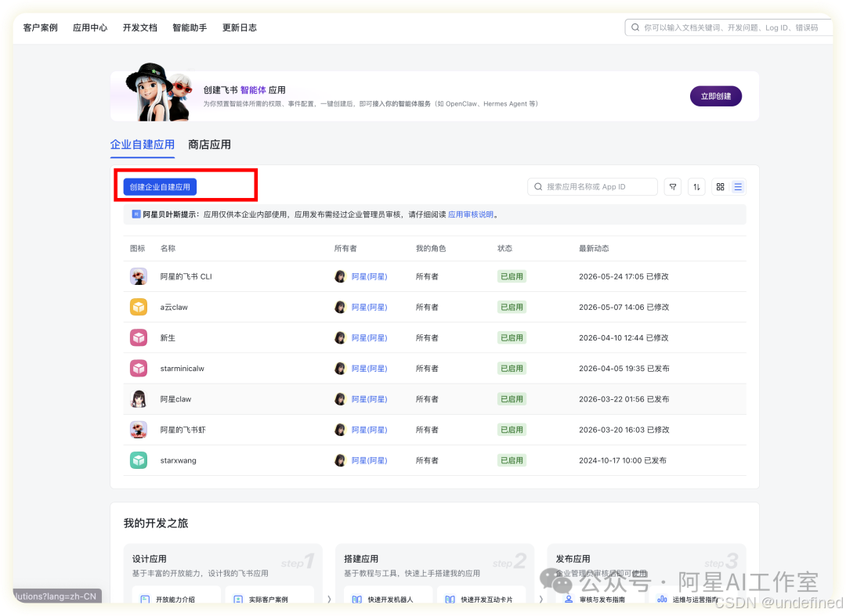Screen dimensions: 846x616
Task: Click owner link 阿星(阿星) in starxwang row
Action: 370,461
